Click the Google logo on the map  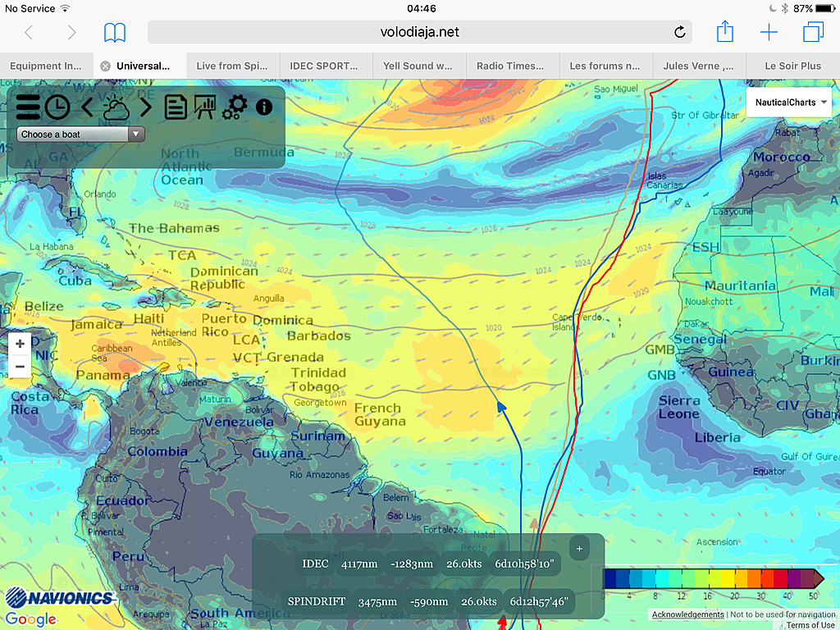[30, 619]
